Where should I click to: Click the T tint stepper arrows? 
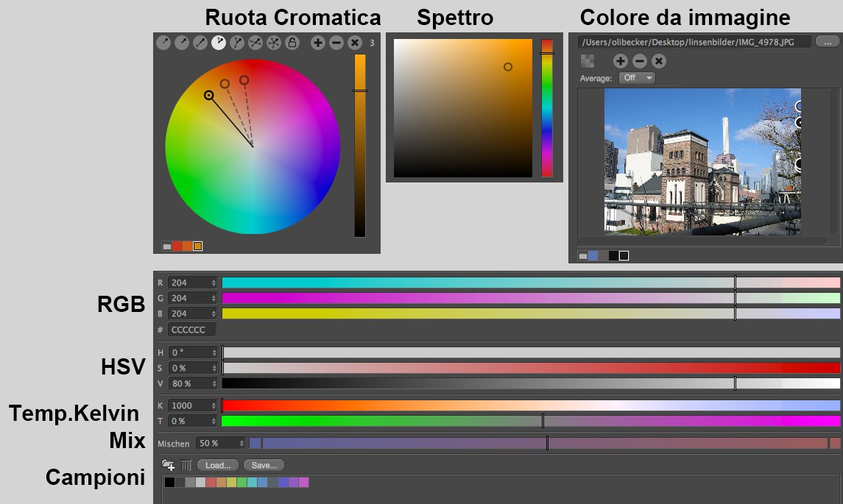214,422
